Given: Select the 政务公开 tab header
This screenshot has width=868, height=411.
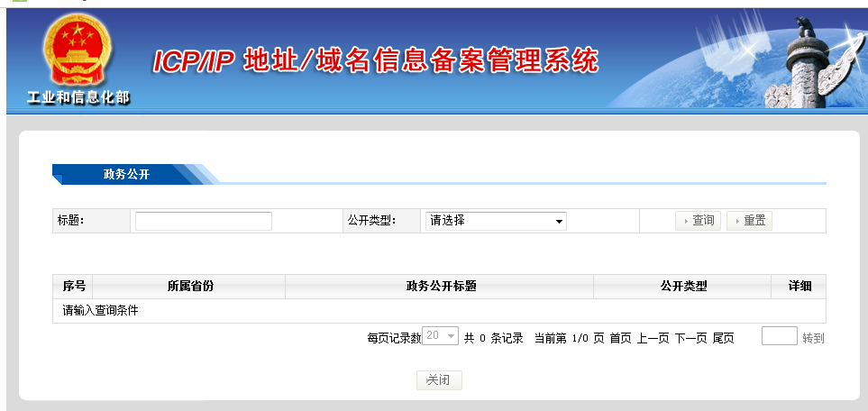Looking at the screenshot, I should click(126, 175).
